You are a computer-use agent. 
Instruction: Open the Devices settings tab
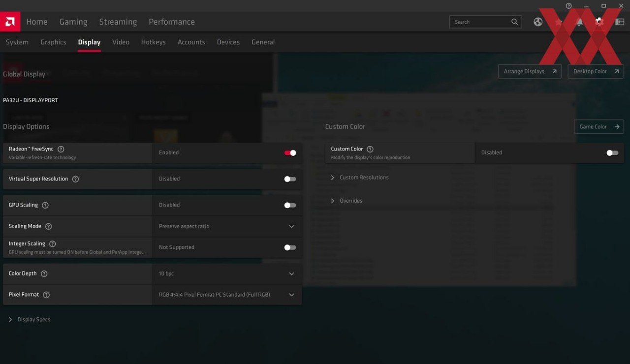pos(228,42)
